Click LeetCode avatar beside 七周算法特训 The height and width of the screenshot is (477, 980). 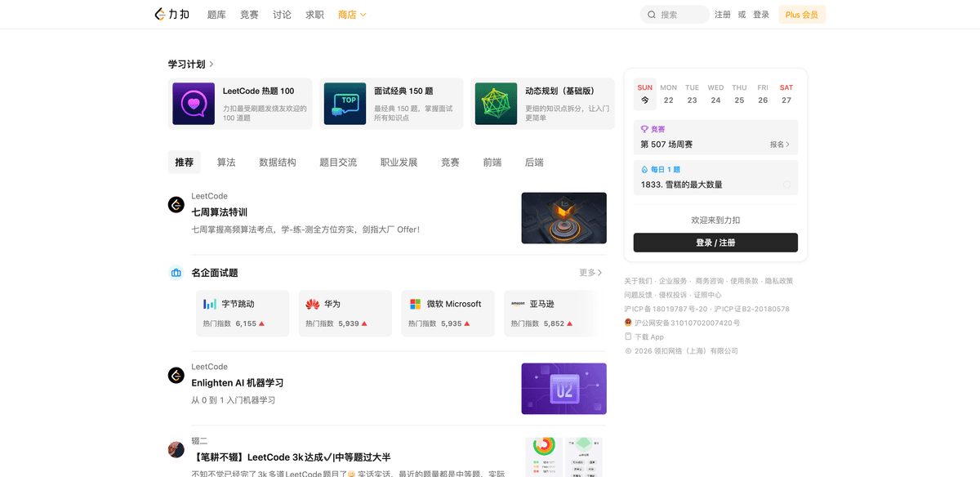[176, 205]
